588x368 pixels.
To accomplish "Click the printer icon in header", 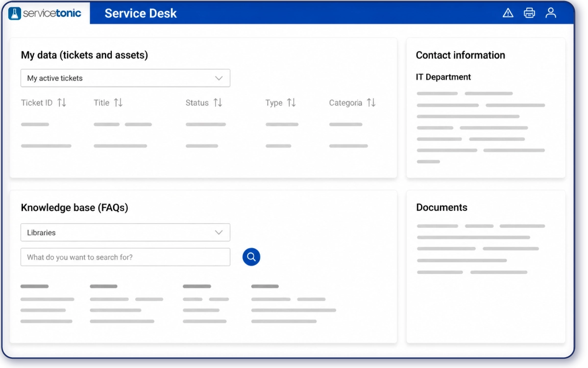I will tap(530, 13).
